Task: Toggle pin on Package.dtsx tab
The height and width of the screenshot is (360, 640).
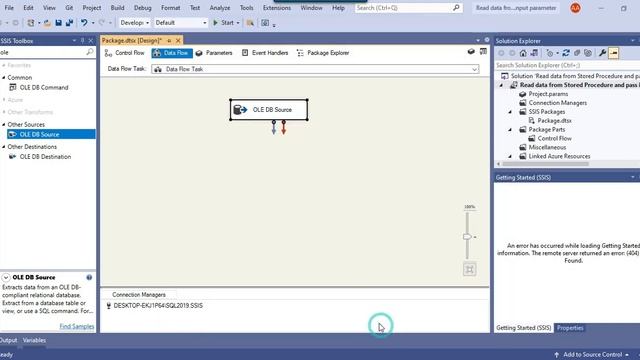Action: tap(169, 41)
